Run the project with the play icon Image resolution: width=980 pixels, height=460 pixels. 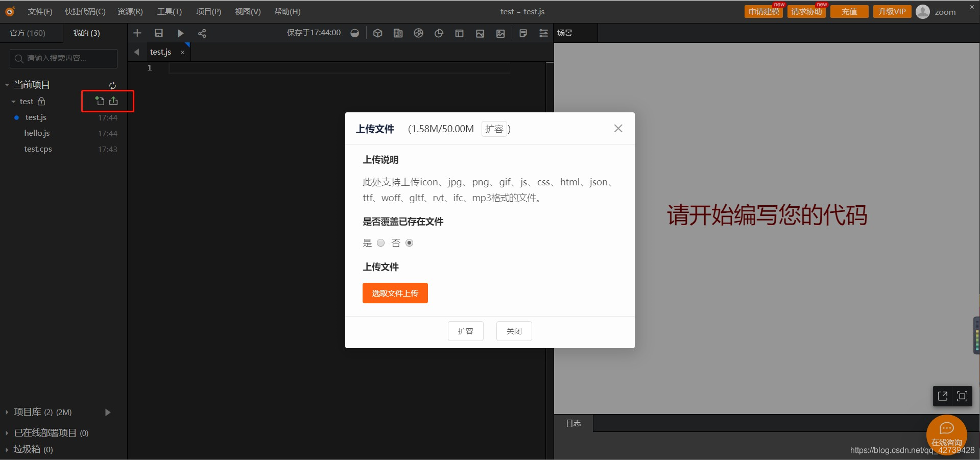coord(180,33)
